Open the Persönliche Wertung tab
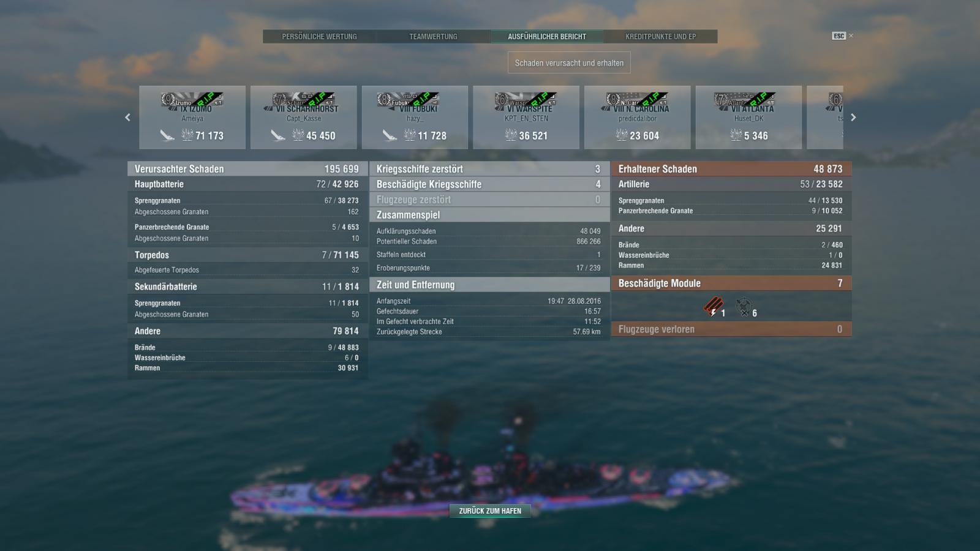 click(320, 36)
